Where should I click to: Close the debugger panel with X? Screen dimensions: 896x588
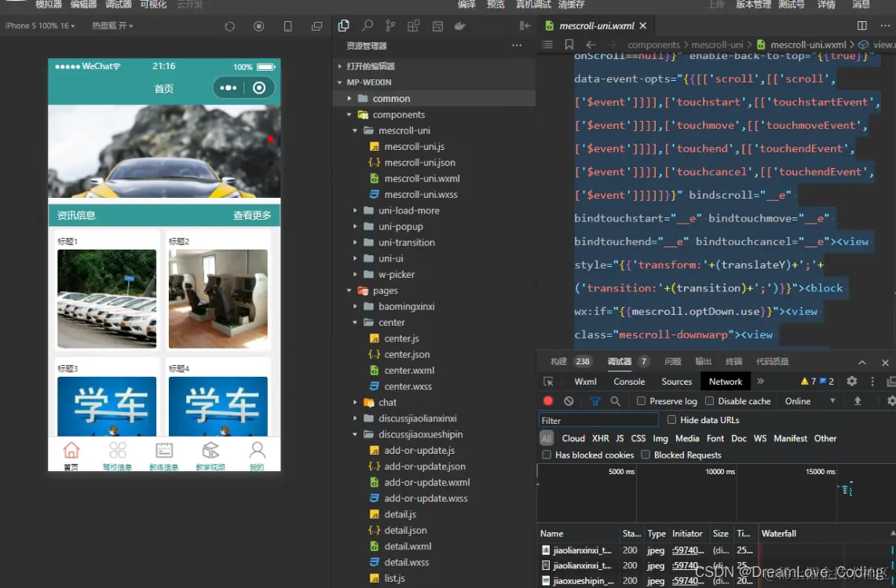[x=885, y=363]
